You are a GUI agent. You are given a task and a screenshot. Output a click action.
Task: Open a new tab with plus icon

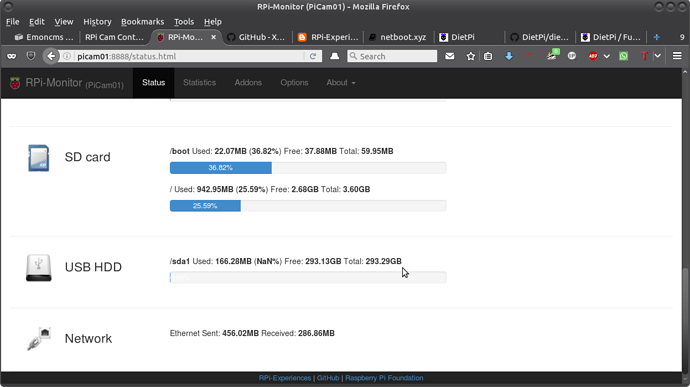pos(657,37)
